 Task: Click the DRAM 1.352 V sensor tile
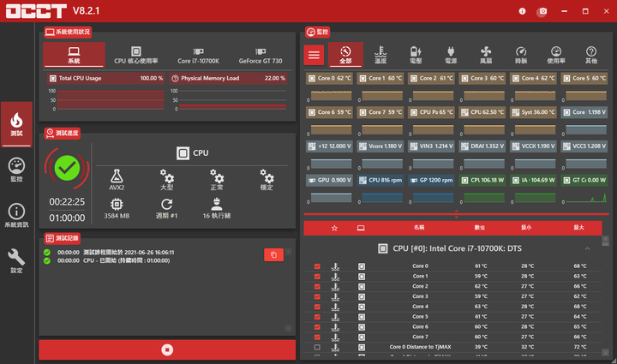(482, 146)
